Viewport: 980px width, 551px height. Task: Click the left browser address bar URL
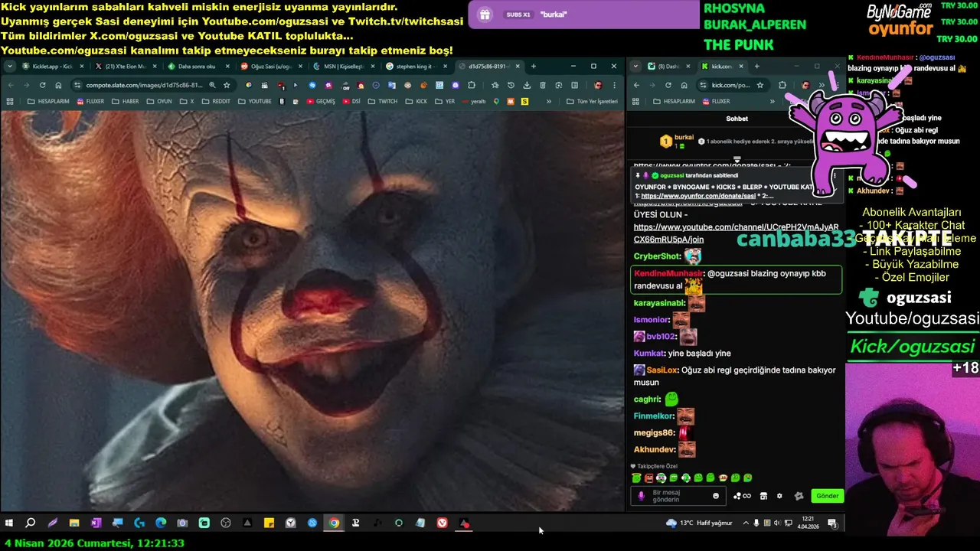coord(144,85)
